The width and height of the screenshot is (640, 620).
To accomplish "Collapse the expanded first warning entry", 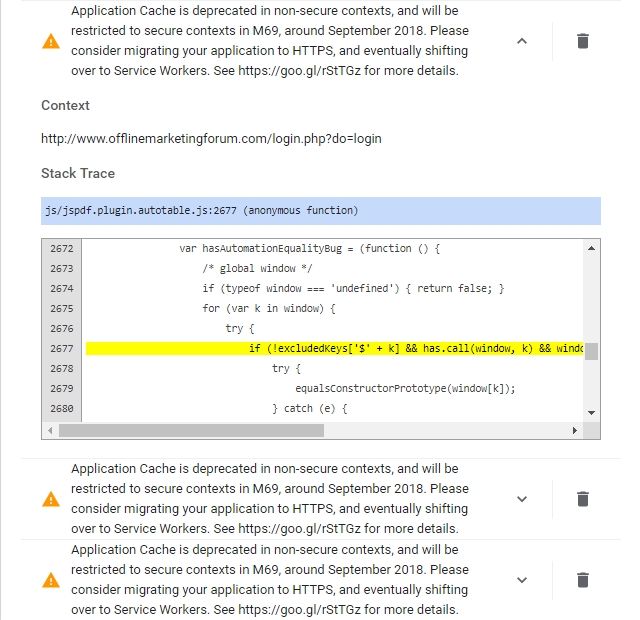I will tap(522, 41).
